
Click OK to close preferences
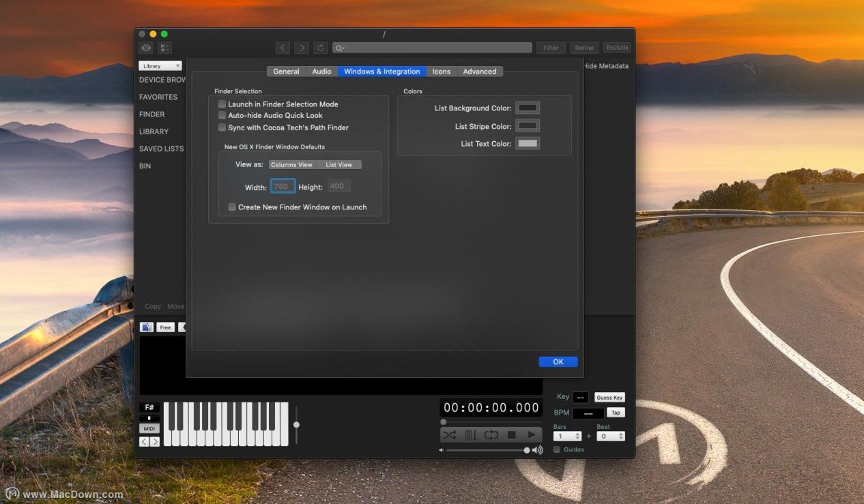[558, 362]
